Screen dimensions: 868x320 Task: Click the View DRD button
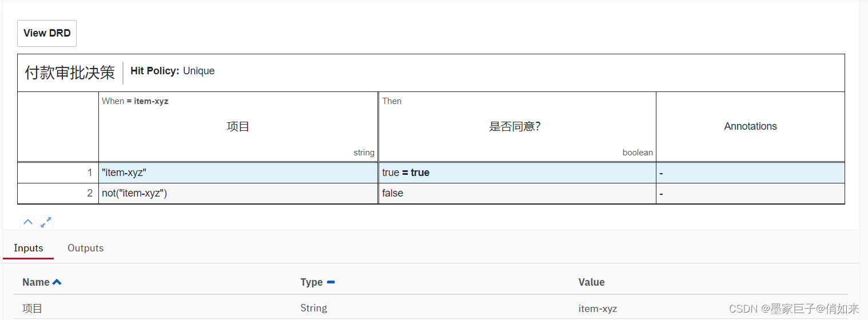(x=47, y=33)
